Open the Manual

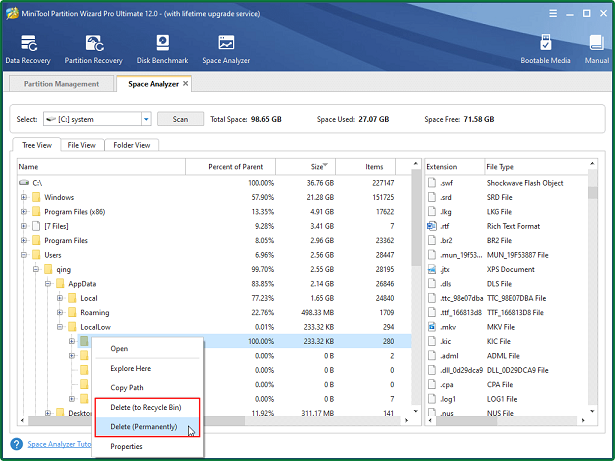coord(597,49)
